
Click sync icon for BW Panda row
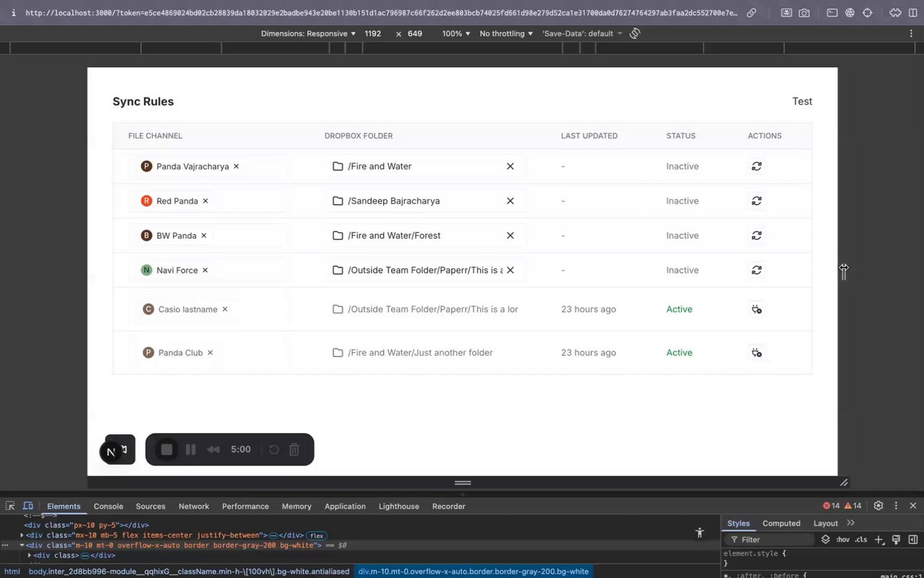click(757, 235)
